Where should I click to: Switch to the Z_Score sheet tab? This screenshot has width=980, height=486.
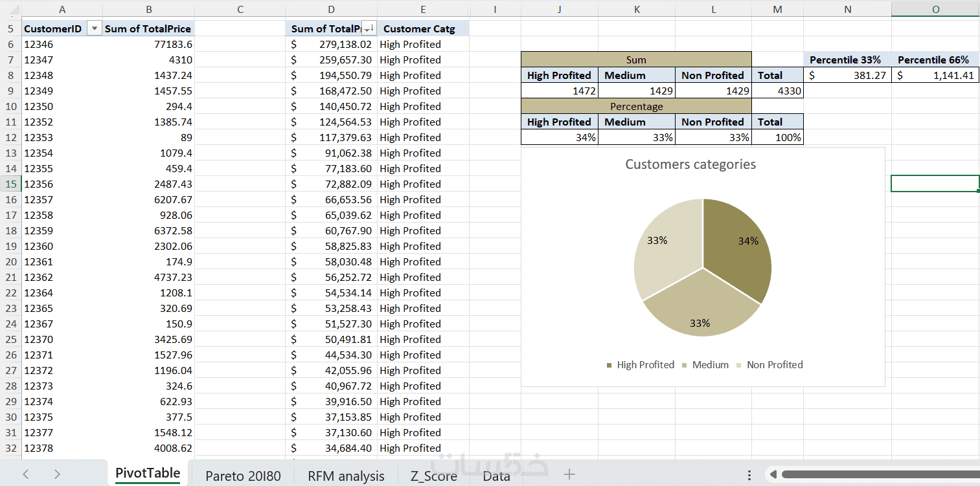(x=433, y=476)
